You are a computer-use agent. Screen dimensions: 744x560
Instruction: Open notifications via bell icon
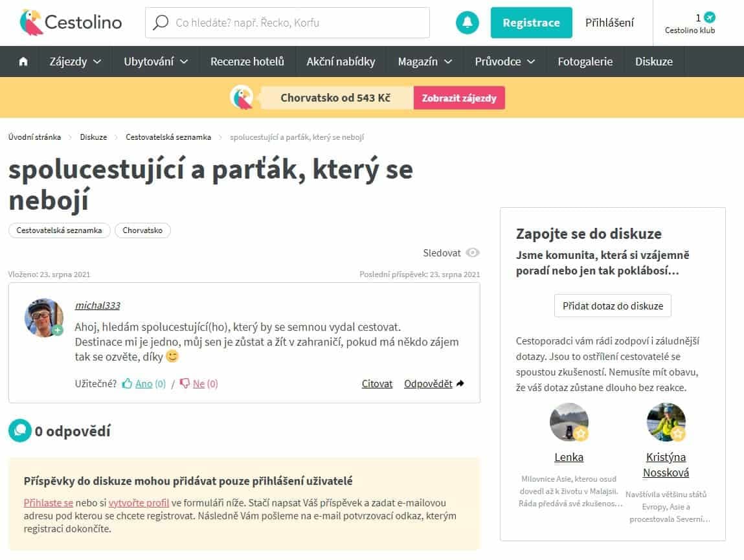click(467, 22)
